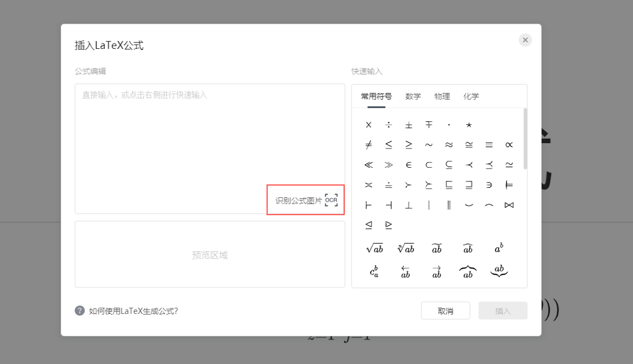Insert the multiplication sign symbol
The height and width of the screenshot is (364, 633).
coord(368,124)
